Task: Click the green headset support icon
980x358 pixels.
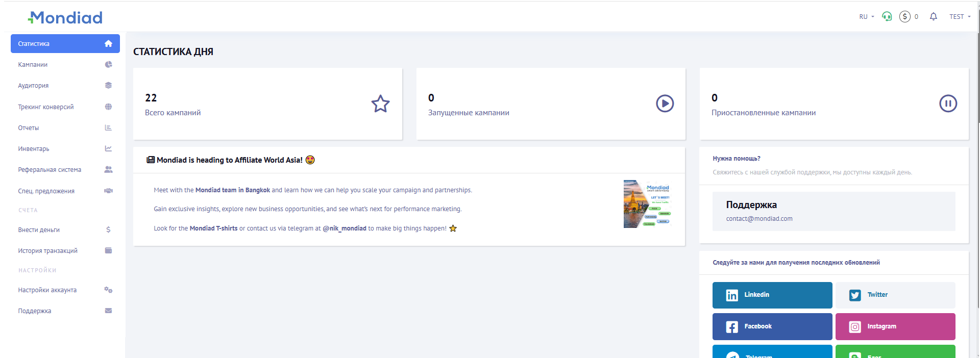Action: [x=887, y=17]
